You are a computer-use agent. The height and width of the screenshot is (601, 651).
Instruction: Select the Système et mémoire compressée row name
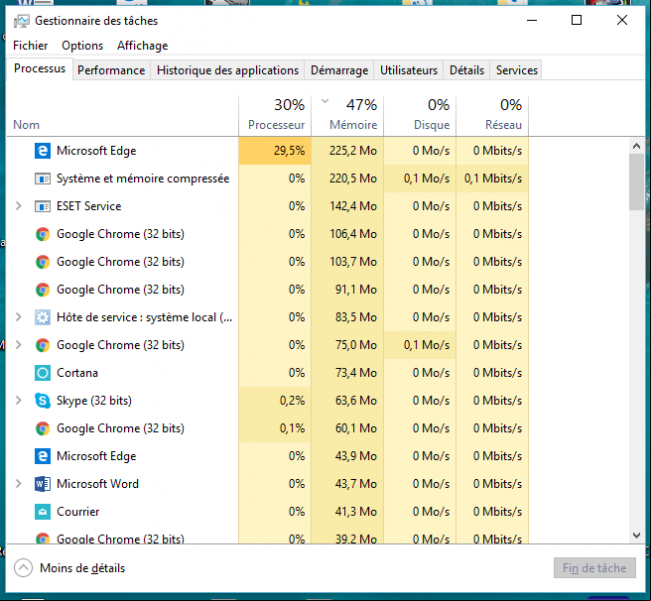[x=143, y=178]
